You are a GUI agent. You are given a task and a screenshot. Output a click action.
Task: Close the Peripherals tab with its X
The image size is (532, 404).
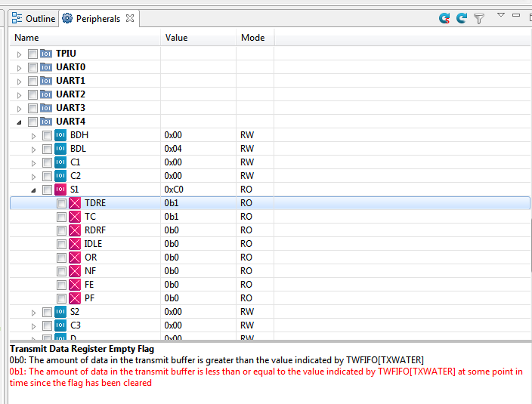click(x=130, y=18)
